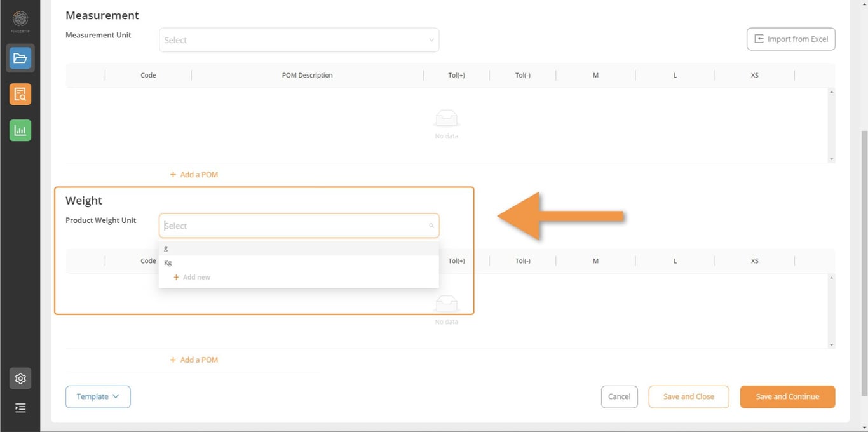Viewport: 868px width, 432px height.
Task: Choose the 'g' weight unit option
Action: coord(299,248)
